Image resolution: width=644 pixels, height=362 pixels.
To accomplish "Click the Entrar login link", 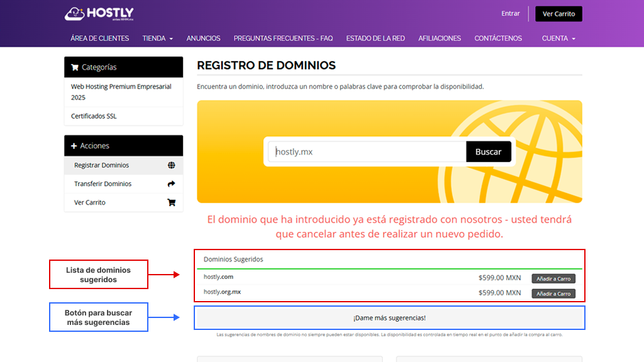I will (x=510, y=14).
